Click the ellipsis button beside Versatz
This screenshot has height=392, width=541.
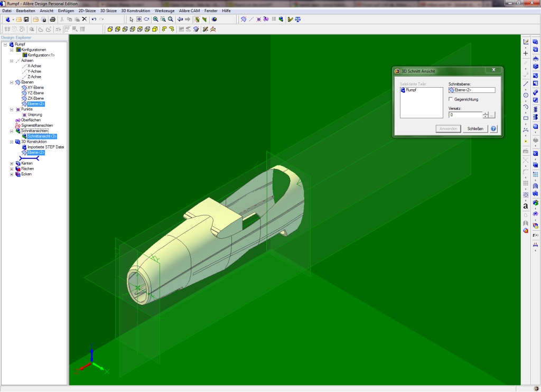point(492,115)
